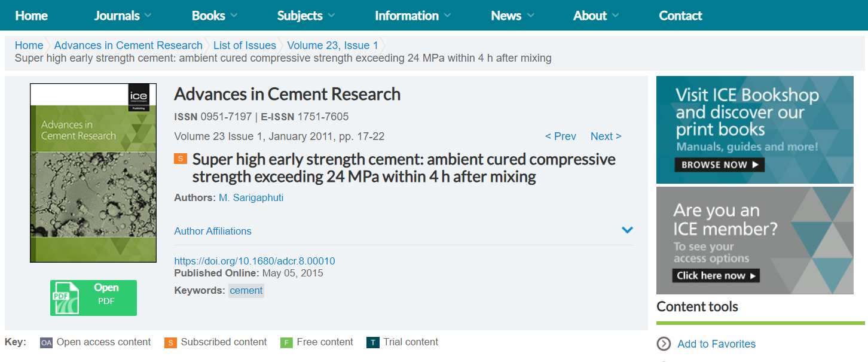
Task: Expand the Subjects menu
Action: tap(305, 16)
